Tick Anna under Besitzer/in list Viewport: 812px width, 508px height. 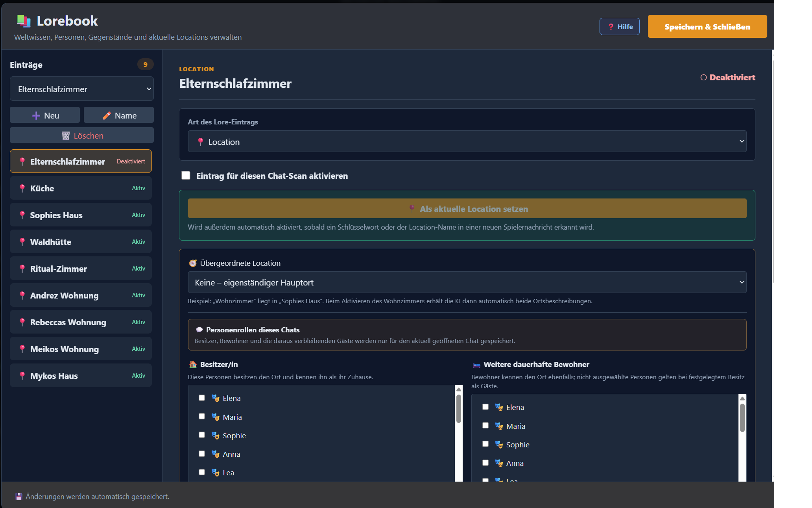coord(202,454)
